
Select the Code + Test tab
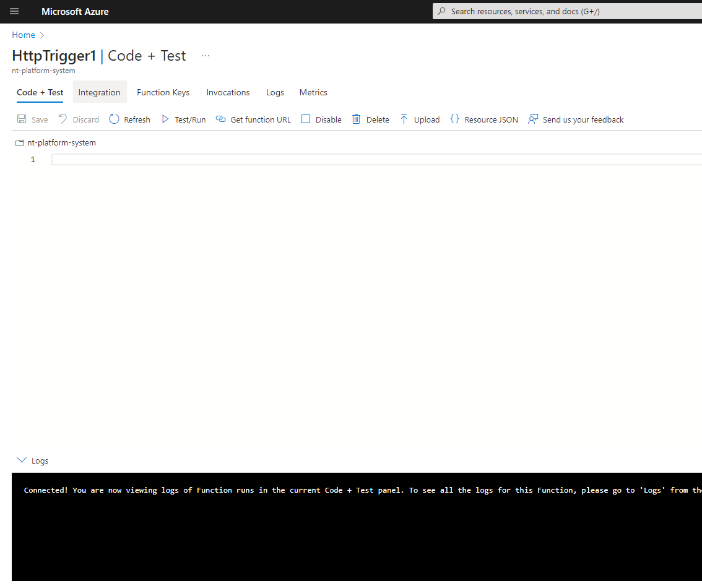[x=40, y=92]
